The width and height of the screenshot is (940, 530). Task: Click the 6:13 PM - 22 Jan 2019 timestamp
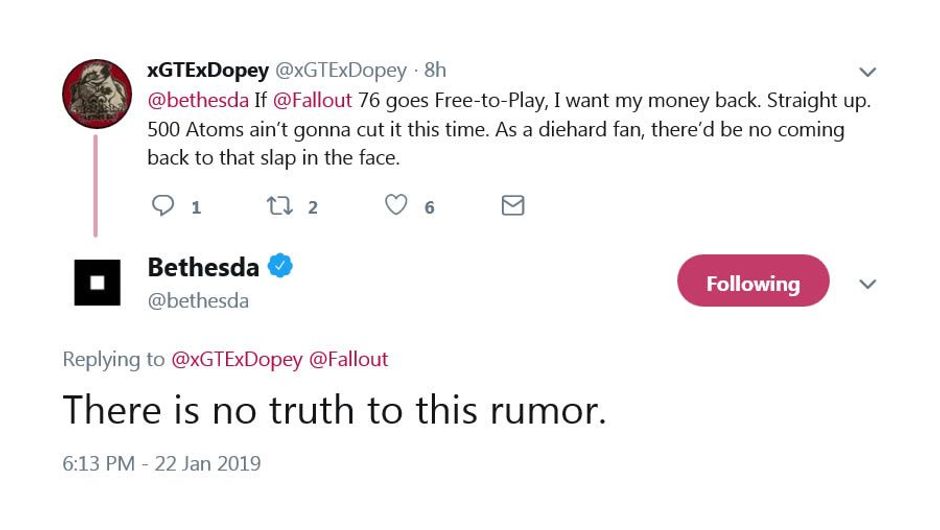[x=161, y=464]
